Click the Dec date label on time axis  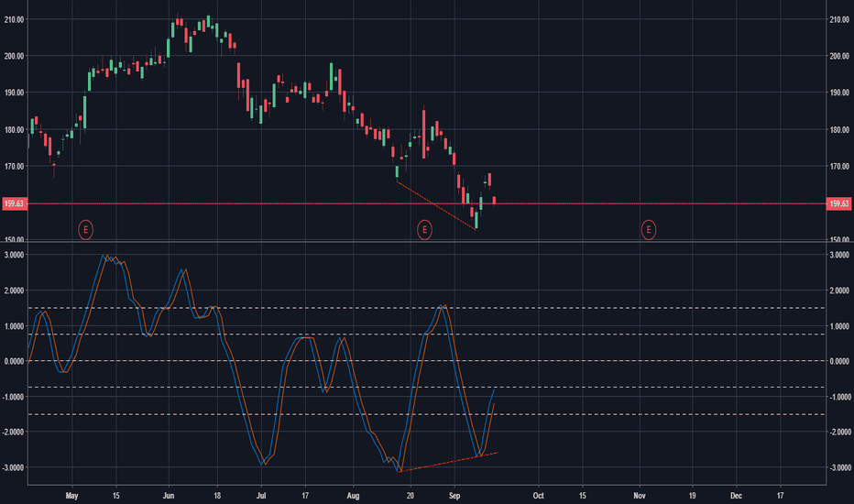coord(736,496)
